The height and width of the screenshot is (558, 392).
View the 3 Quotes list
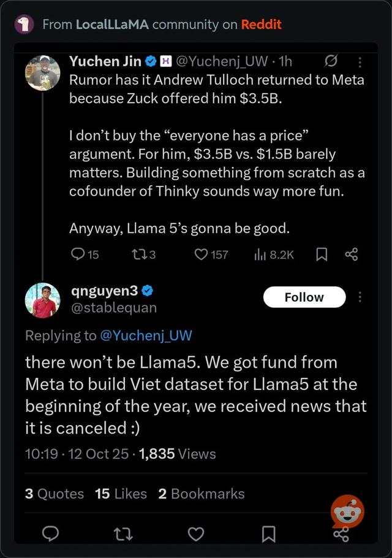(55, 494)
